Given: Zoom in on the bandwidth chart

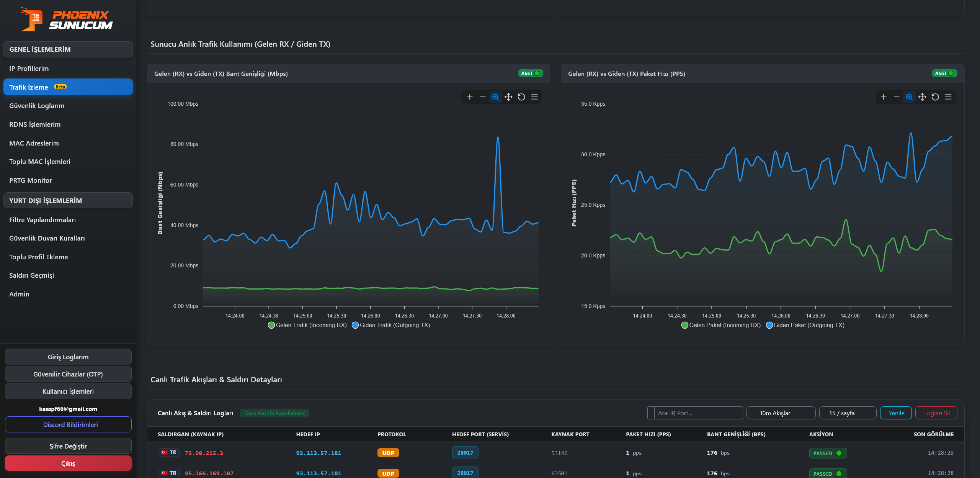Looking at the screenshot, I should (470, 97).
